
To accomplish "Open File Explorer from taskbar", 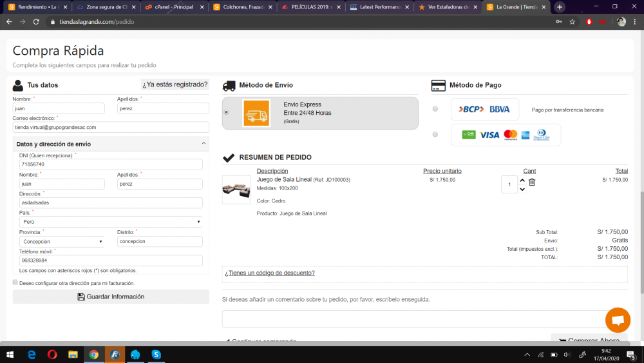I will point(73,355).
